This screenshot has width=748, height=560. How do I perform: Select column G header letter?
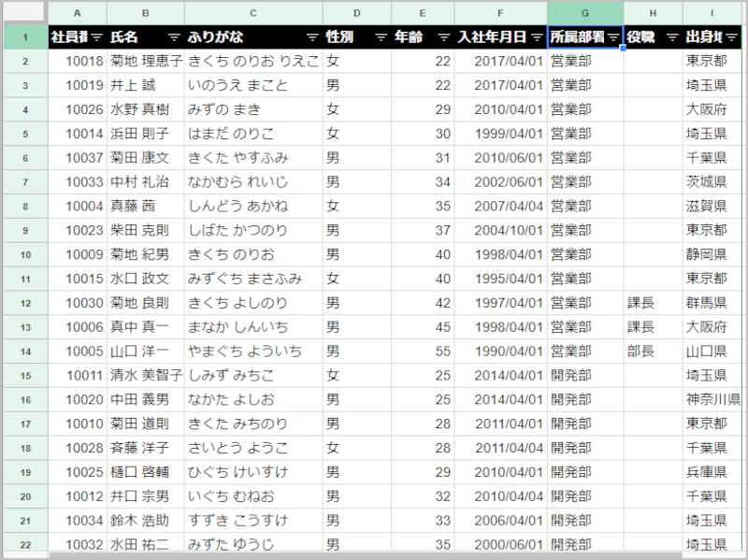coord(584,11)
